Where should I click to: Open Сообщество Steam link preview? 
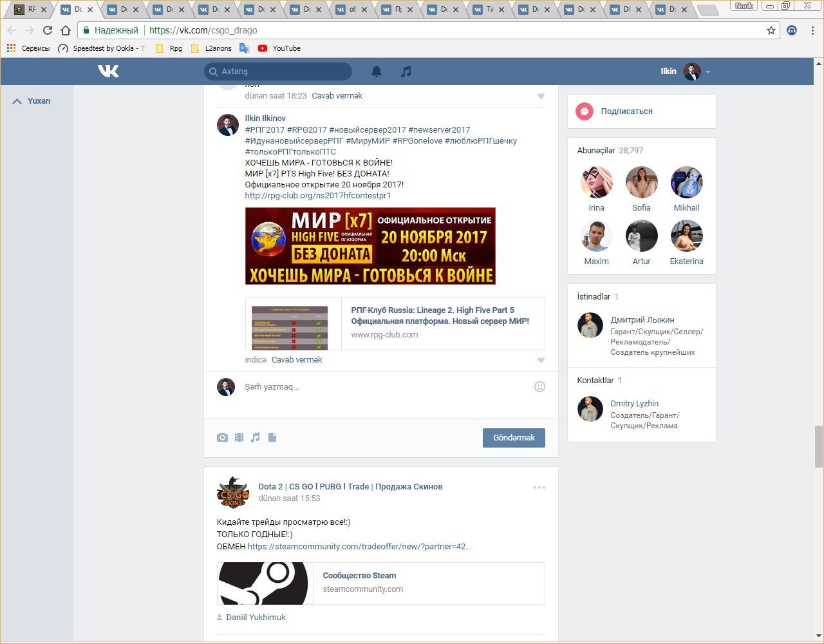(x=359, y=576)
